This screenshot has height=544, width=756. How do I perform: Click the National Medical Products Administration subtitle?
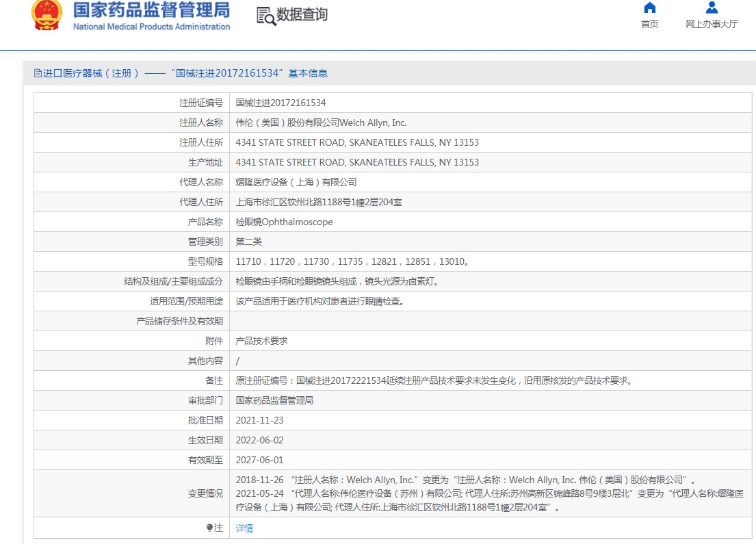151,27
